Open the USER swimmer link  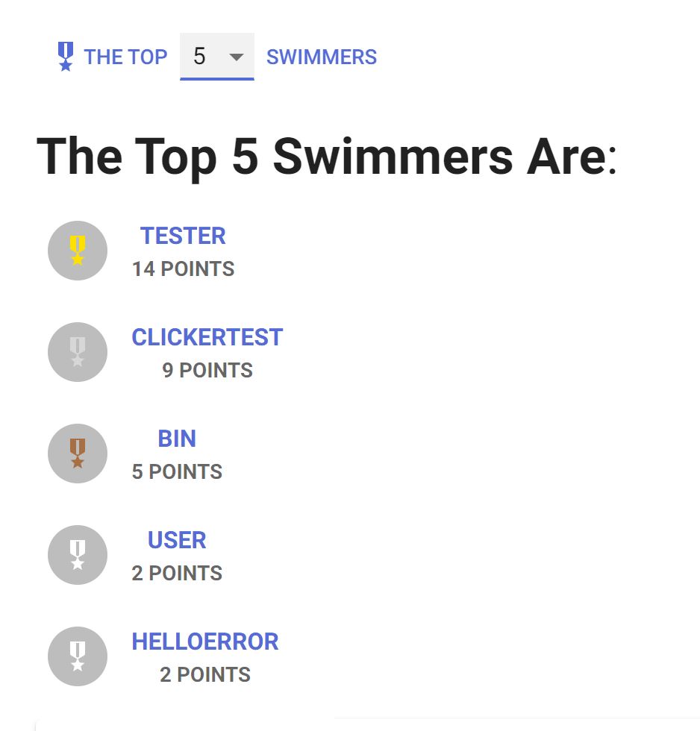[177, 540]
